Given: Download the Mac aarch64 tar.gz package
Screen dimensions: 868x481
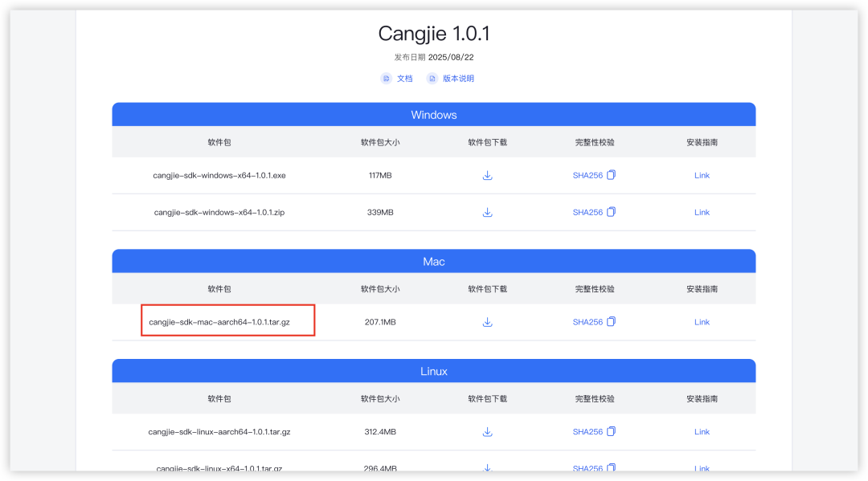Looking at the screenshot, I should click(x=487, y=321).
